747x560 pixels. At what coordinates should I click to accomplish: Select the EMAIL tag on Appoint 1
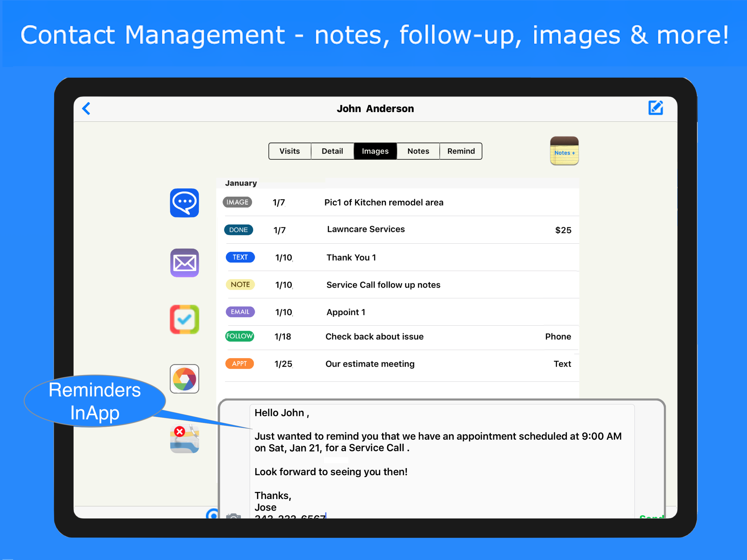pos(240,312)
